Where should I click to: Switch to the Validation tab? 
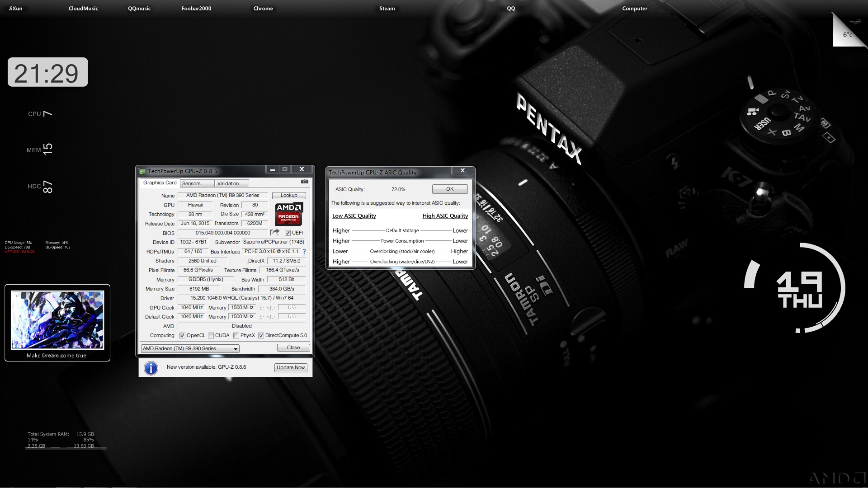pos(231,183)
